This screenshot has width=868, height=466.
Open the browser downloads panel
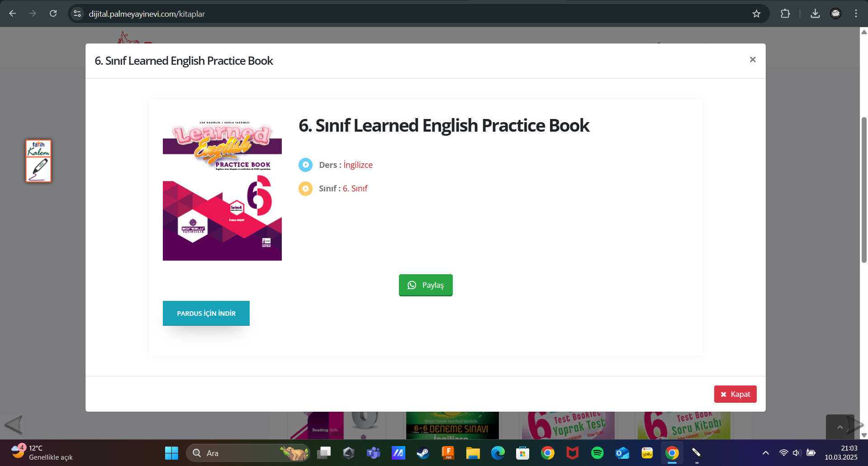815,14
